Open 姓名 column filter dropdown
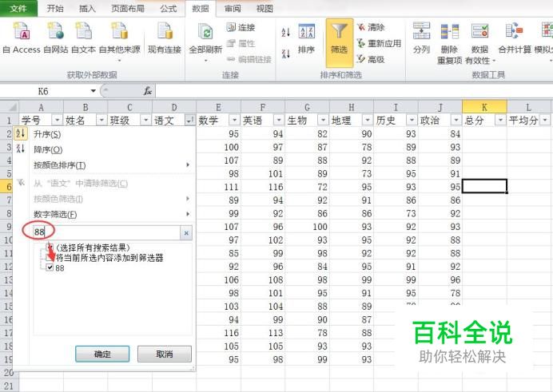Screen dimensions: 553x392 101,121
